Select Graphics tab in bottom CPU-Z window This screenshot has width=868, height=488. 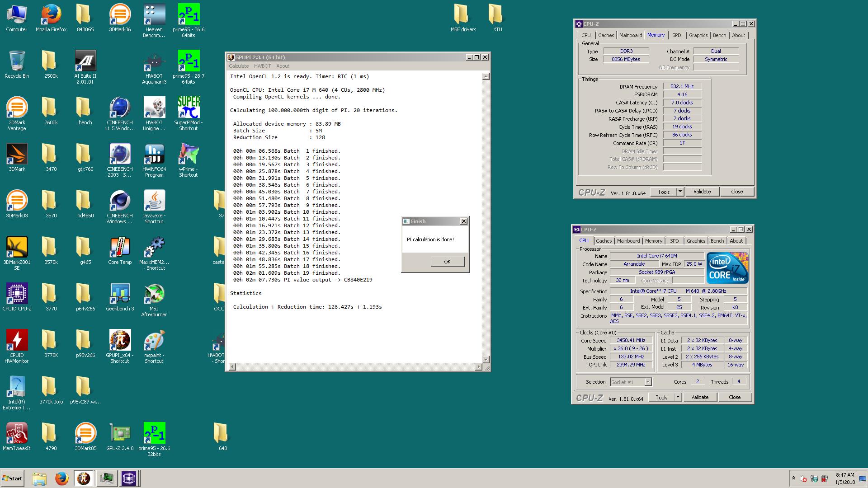coord(696,241)
